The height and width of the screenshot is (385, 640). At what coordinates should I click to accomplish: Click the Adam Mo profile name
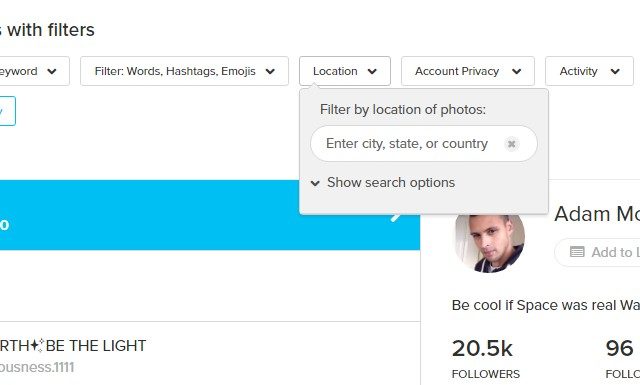pyautogui.click(x=597, y=214)
